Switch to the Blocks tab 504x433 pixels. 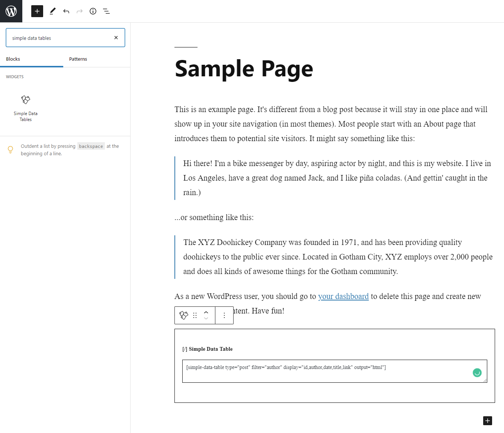pyautogui.click(x=32, y=59)
